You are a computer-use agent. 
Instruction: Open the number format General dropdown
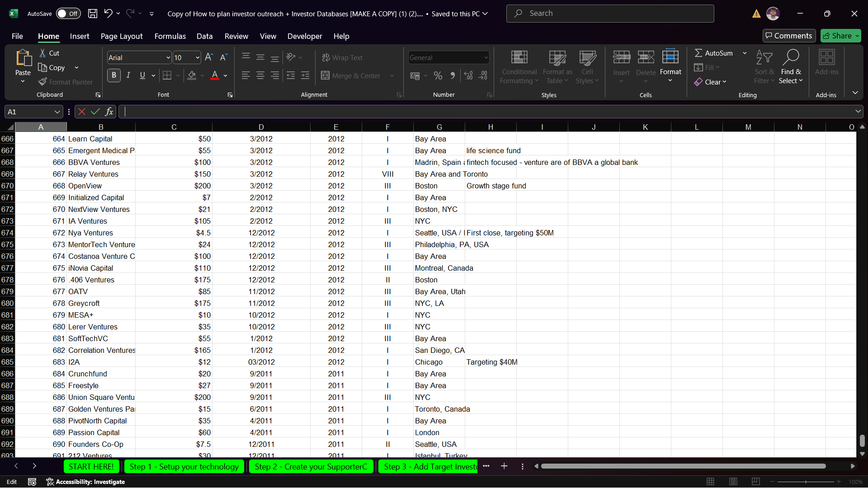click(x=486, y=57)
